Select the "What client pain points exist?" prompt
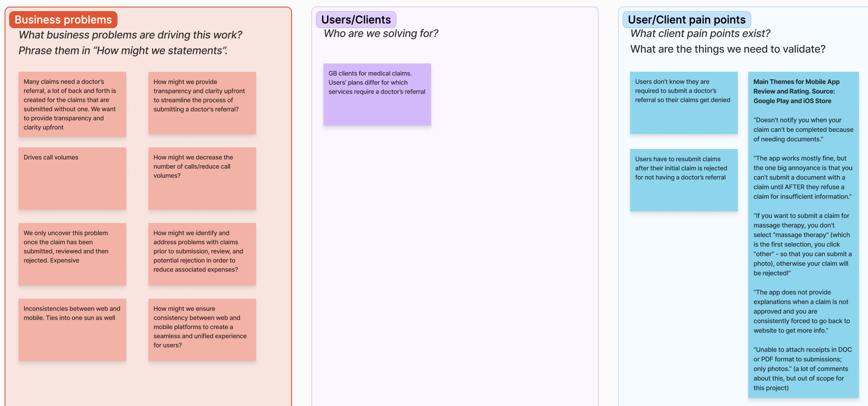The height and width of the screenshot is (406, 868). (700, 34)
